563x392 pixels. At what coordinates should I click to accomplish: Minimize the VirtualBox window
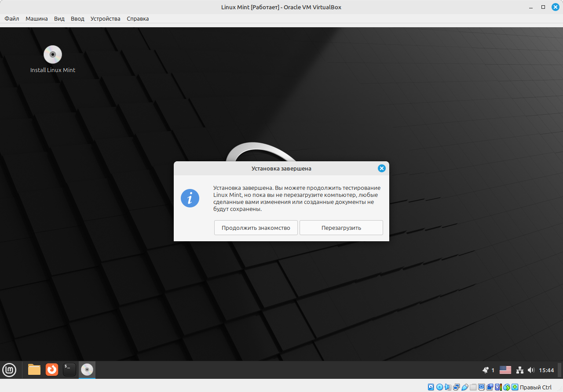point(531,7)
